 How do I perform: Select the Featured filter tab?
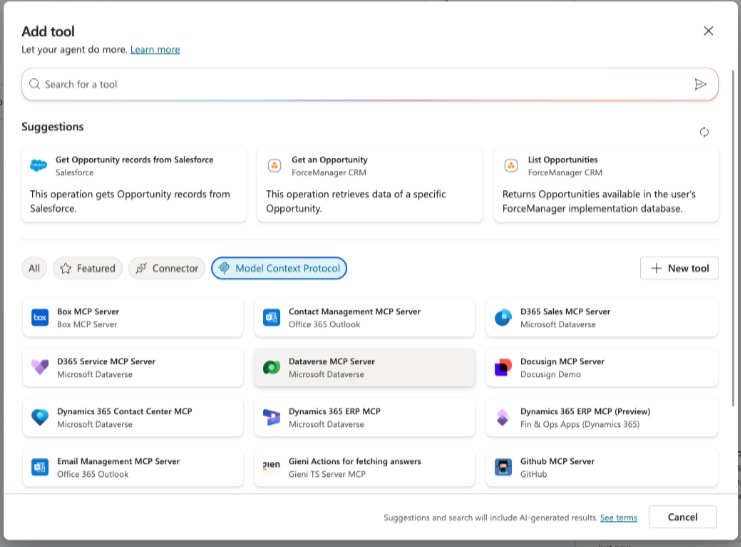pos(87,268)
